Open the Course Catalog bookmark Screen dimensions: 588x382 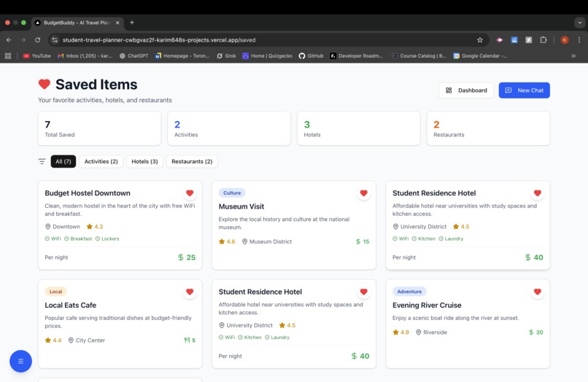click(419, 56)
